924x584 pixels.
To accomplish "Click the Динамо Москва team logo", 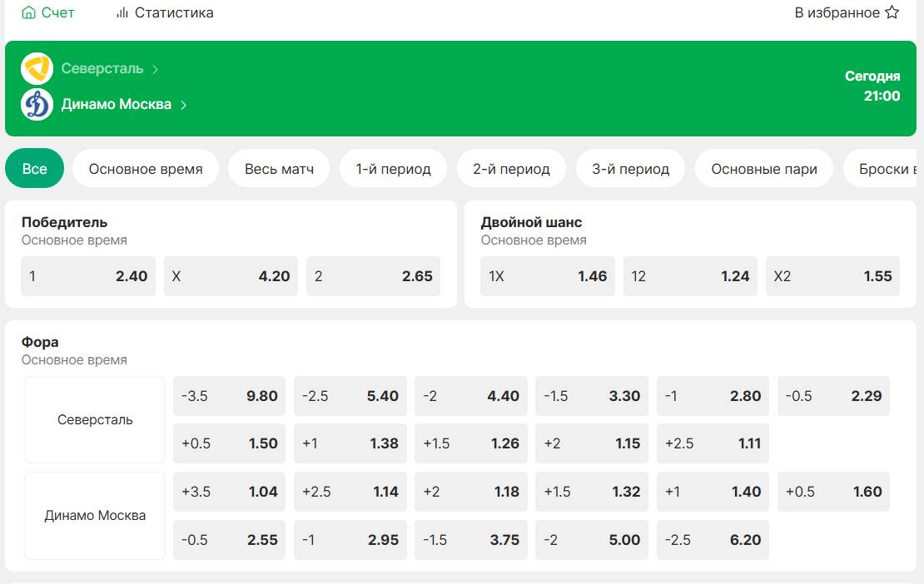I will pos(37,105).
